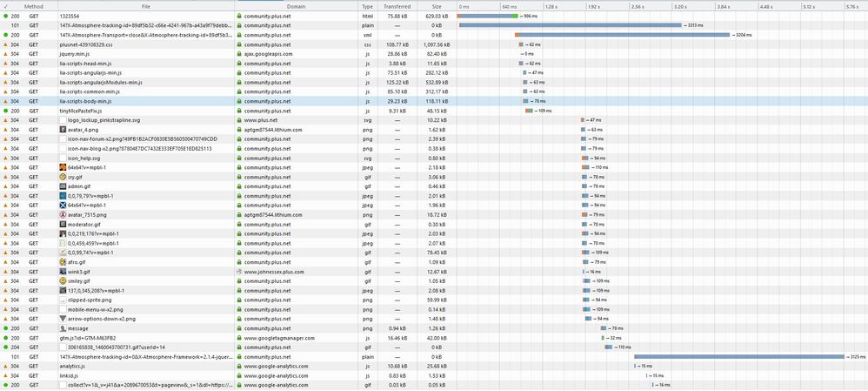The height and width of the screenshot is (391, 868).
Task: Sort requests by Method column
Action: click(34, 6)
